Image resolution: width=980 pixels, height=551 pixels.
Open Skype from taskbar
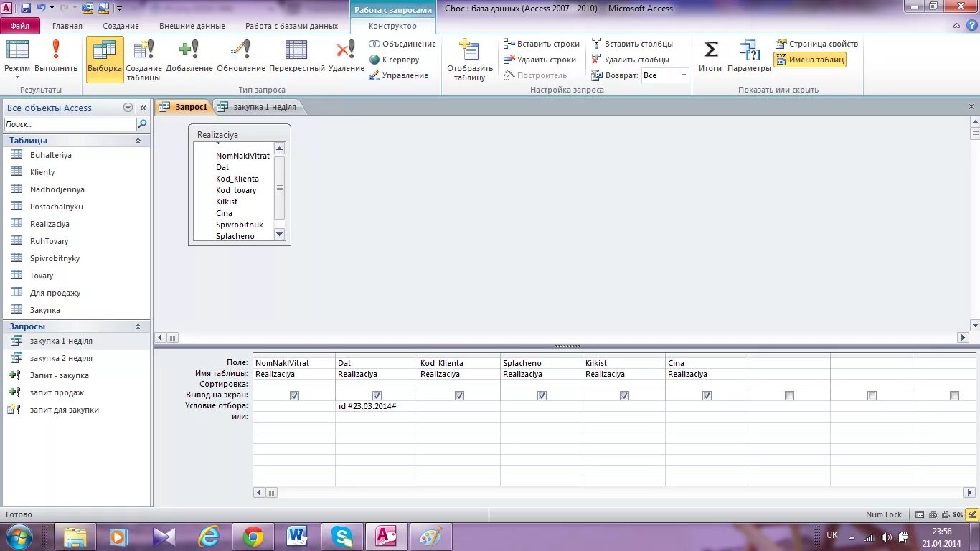pyautogui.click(x=342, y=537)
